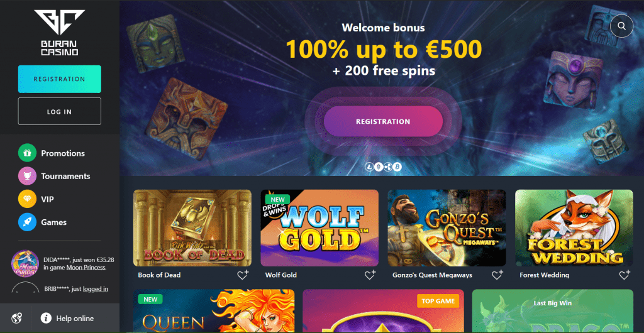Click the Bitcoin crypto icon on banner

point(397,166)
